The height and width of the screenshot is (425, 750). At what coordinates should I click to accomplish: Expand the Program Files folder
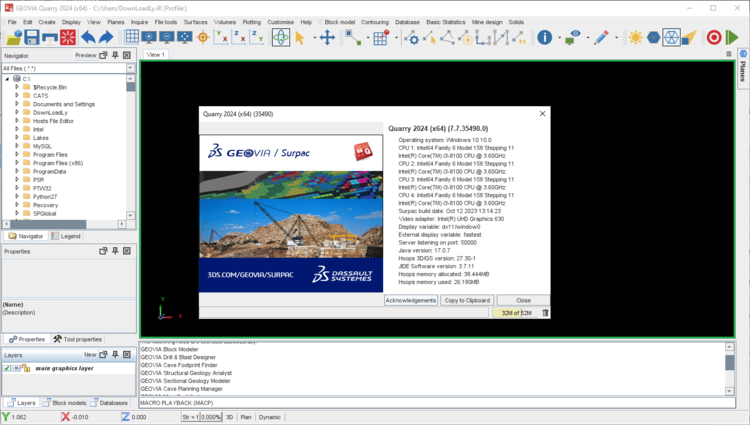(x=16, y=155)
